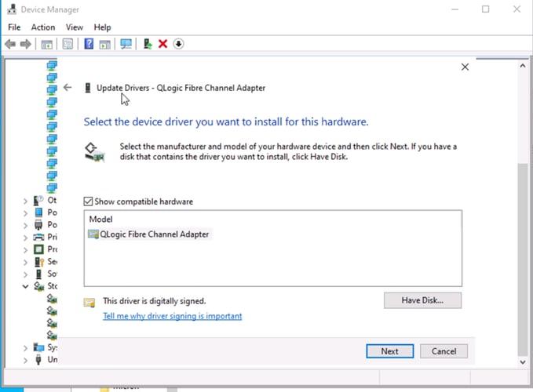Click the Next button

point(390,351)
